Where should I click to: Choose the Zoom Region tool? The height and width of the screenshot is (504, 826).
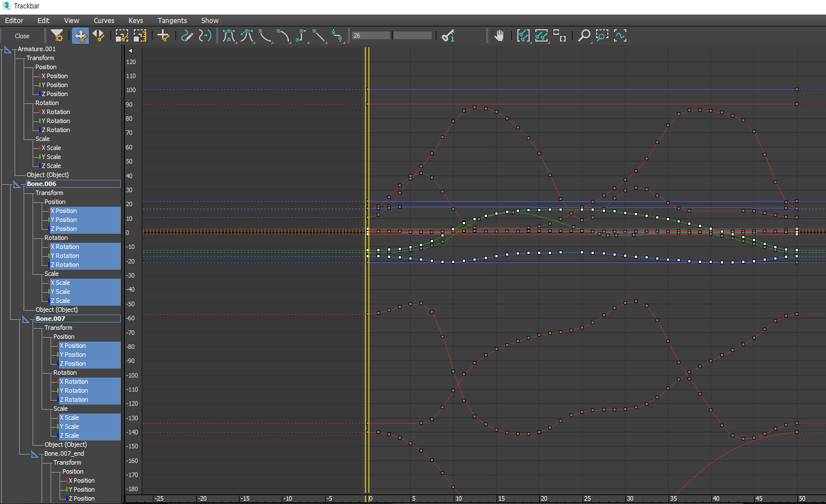point(602,36)
